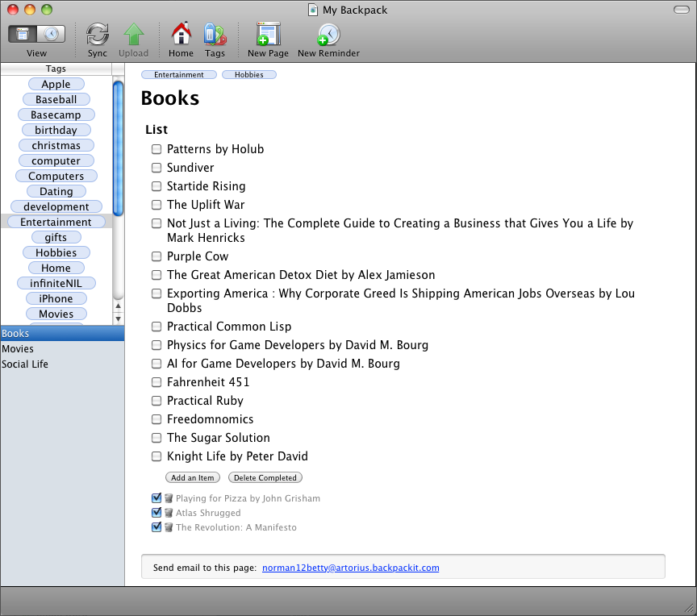The width and height of the screenshot is (697, 616).
Task: Mark AI for Game Developers as done
Action: (157, 364)
